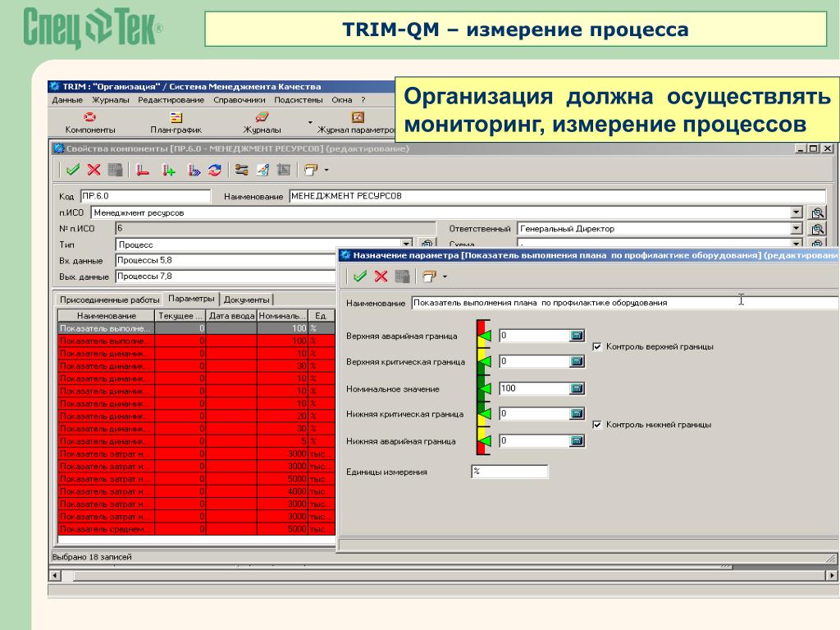The height and width of the screenshot is (630, 840).
Task: Sort by Дата ввода column header
Action: coord(231,316)
